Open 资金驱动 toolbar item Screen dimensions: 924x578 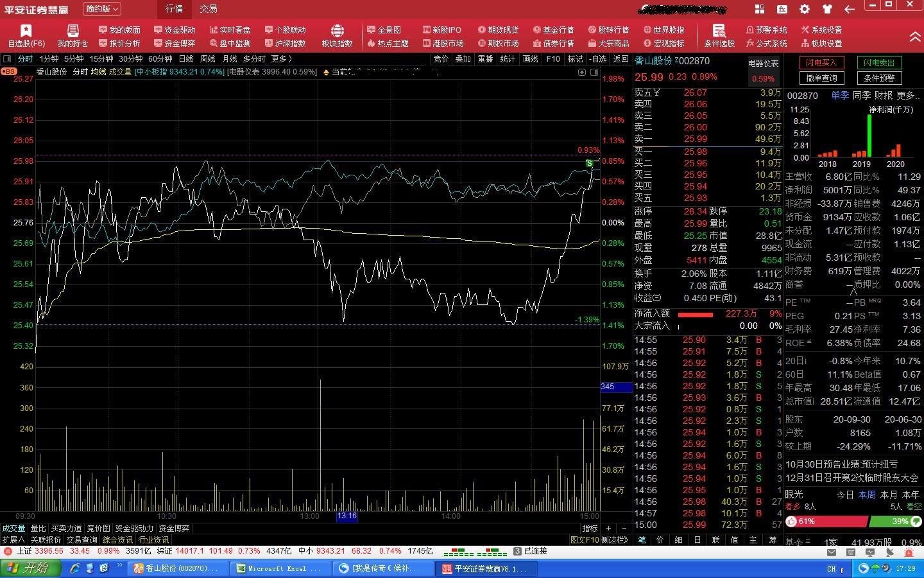[175, 30]
